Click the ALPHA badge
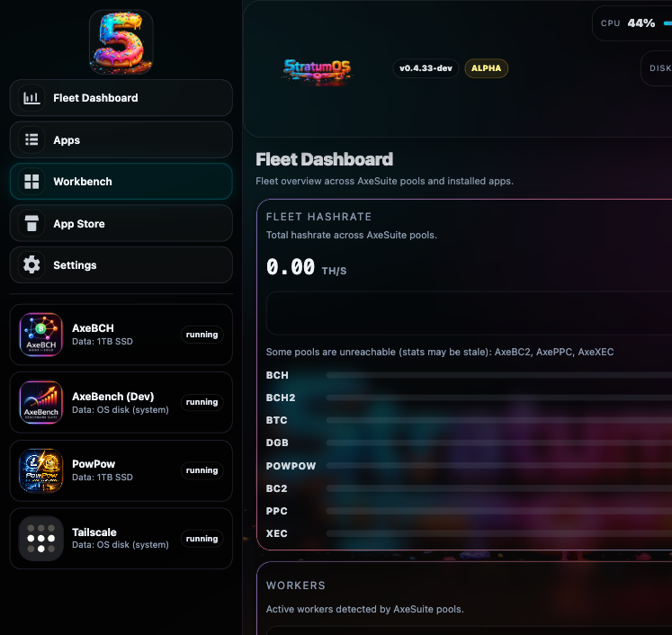This screenshot has height=635, width=672. 486,68
